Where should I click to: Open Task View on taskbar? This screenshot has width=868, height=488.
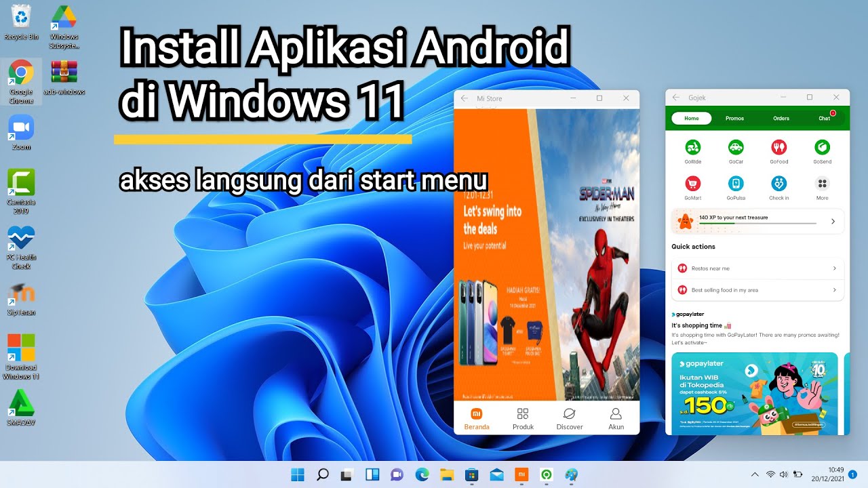[347, 474]
